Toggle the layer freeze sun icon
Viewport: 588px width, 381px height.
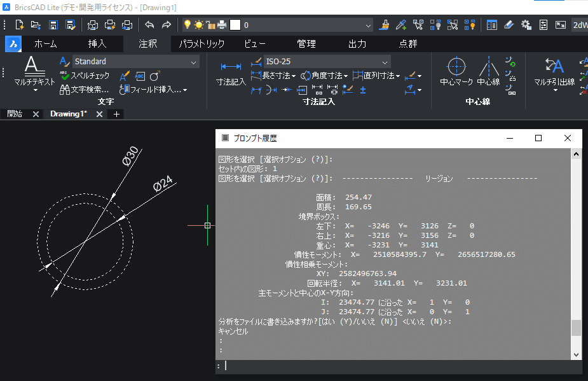(x=199, y=25)
